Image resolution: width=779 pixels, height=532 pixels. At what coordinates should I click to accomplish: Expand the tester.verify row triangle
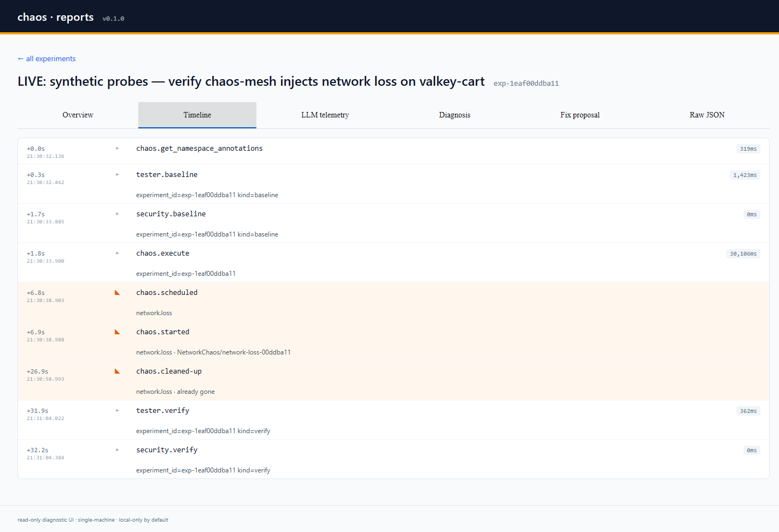(117, 411)
